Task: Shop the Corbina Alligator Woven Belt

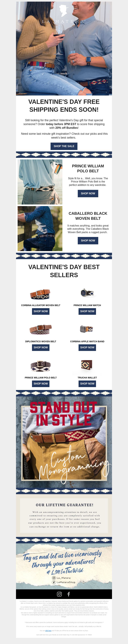Action: pyautogui.click(x=41, y=311)
